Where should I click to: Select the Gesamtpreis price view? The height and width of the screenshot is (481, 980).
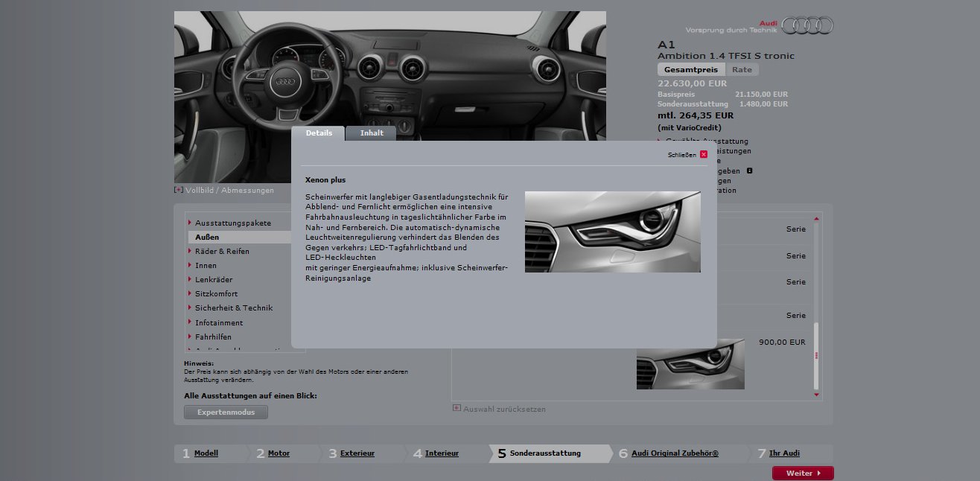pyautogui.click(x=690, y=69)
